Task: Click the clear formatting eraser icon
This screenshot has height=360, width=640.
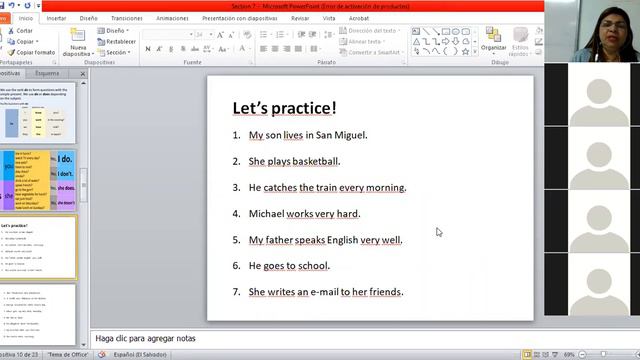Action: pos(247,35)
